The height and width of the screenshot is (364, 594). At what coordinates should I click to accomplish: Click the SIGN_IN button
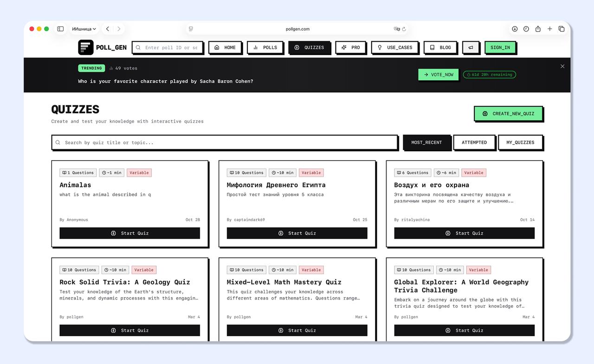click(500, 47)
